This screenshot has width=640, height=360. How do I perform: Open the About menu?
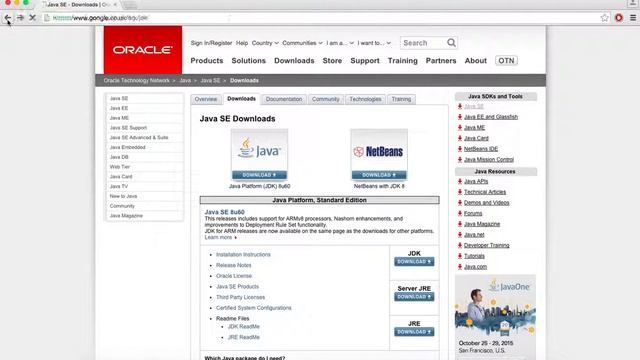pyautogui.click(x=476, y=60)
